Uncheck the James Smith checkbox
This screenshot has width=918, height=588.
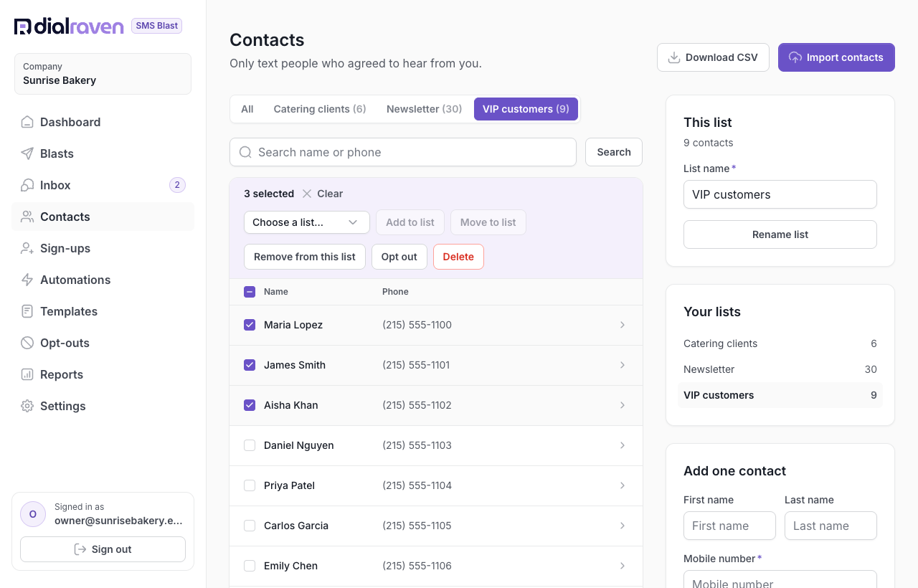[x=250, y=365]
